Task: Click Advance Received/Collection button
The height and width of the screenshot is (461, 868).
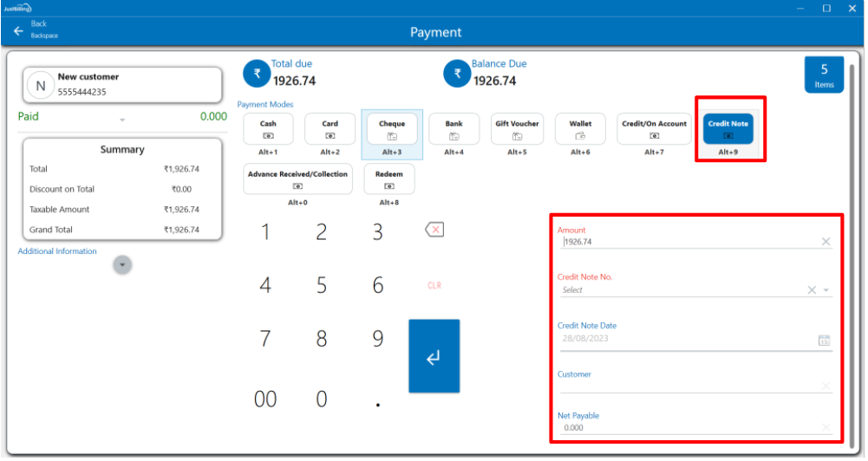Action: click(297, 179)
